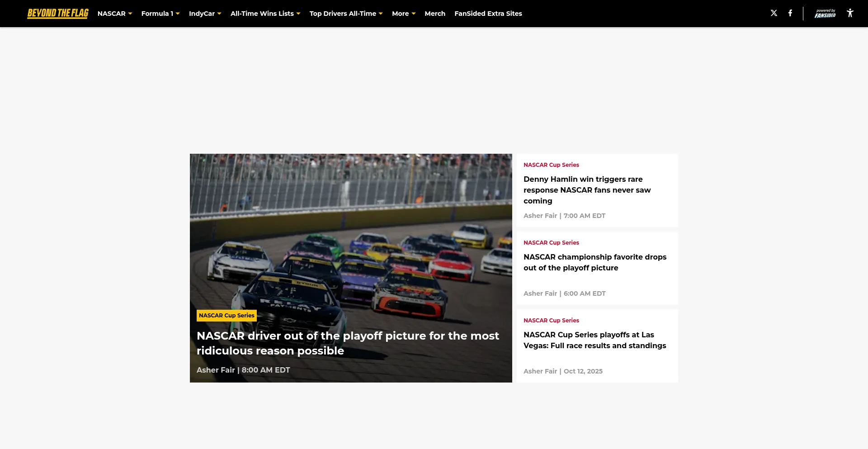Open FanSided Extra Sites menu item
The height and width of the screenshot is (449, 868).
(x=488, y=14)
